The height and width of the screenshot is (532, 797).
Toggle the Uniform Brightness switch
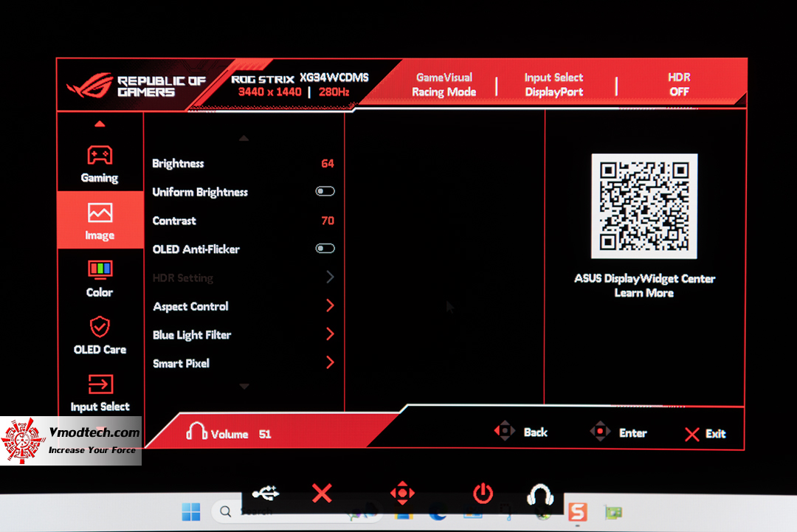tap(325, 192)
